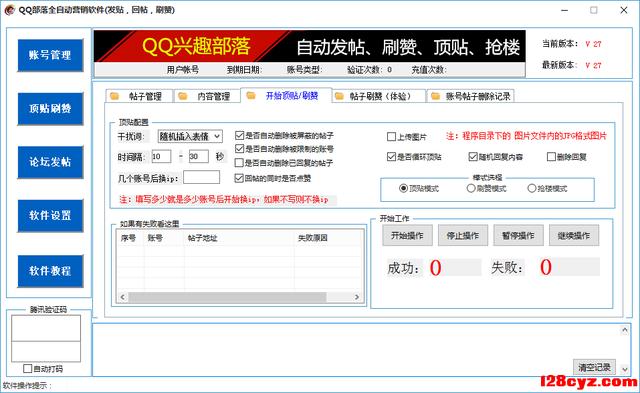Screen dimensions: 640x393
Task: Toggle the 随机回复内容 checkbox
Action: coord(473,156)
